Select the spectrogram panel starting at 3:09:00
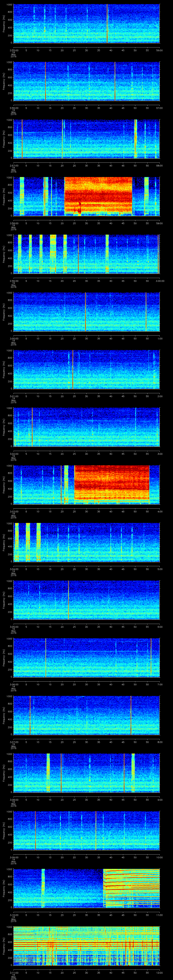 pyautogui.click(x=86, y=831)
